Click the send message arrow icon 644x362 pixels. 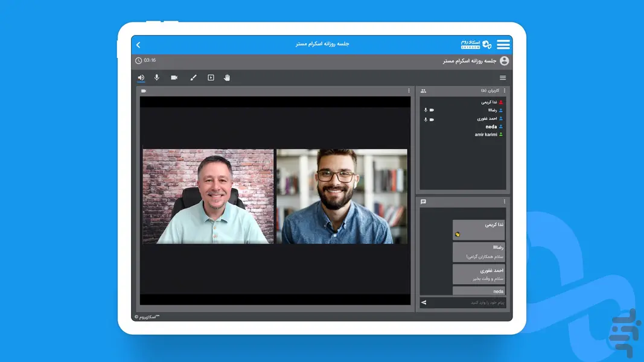coord(424,302)
